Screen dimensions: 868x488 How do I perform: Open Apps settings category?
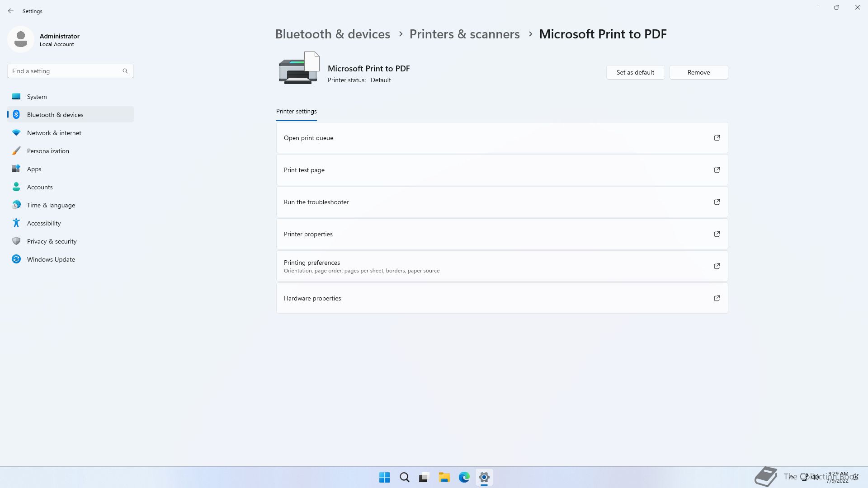[x=71, y=169]
